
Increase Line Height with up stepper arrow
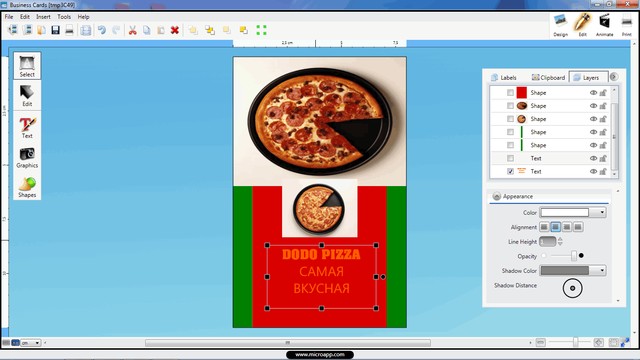pos(560,239)
